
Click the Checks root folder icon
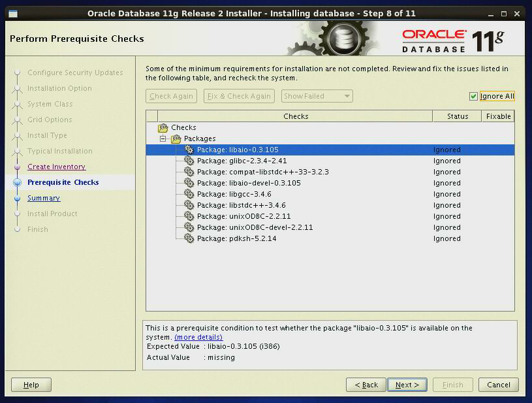[x=163, y=127]
